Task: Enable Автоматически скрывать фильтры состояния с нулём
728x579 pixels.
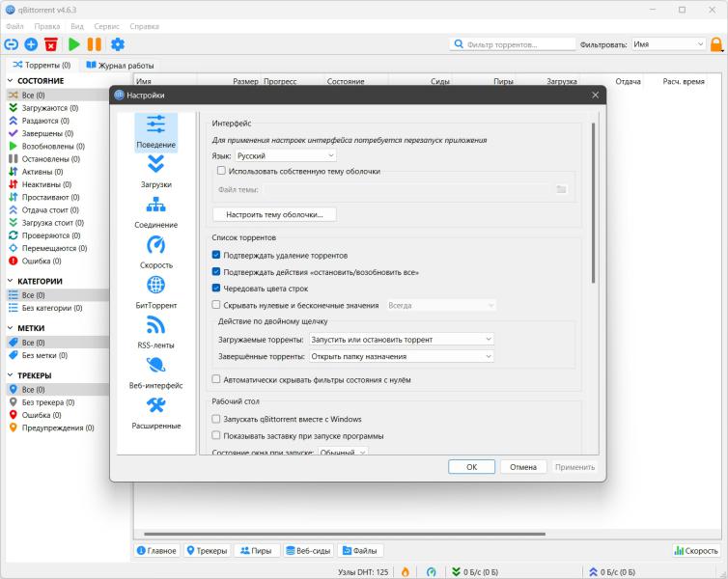Action: point(216,379)
